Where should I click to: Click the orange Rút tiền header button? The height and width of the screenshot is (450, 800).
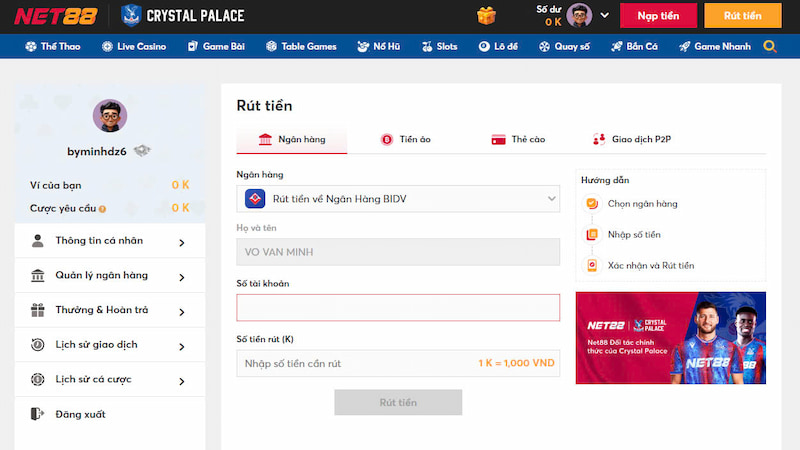(742, 16)
